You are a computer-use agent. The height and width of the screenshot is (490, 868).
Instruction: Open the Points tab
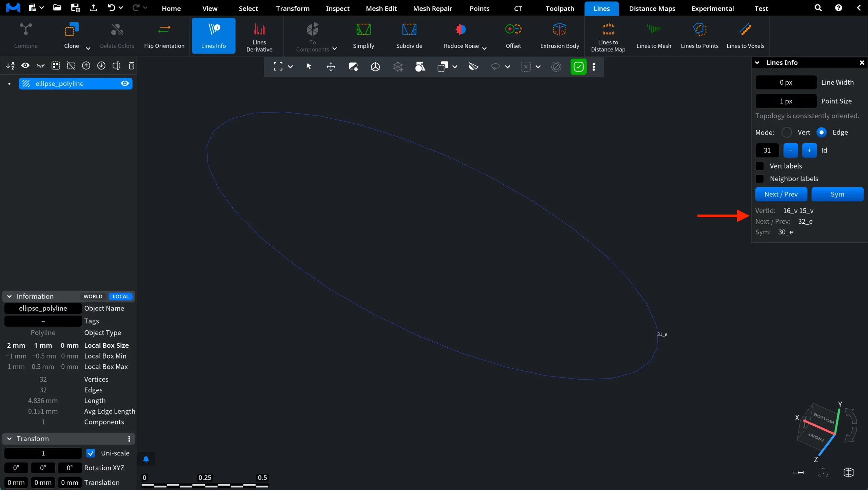tap(479, 8)
